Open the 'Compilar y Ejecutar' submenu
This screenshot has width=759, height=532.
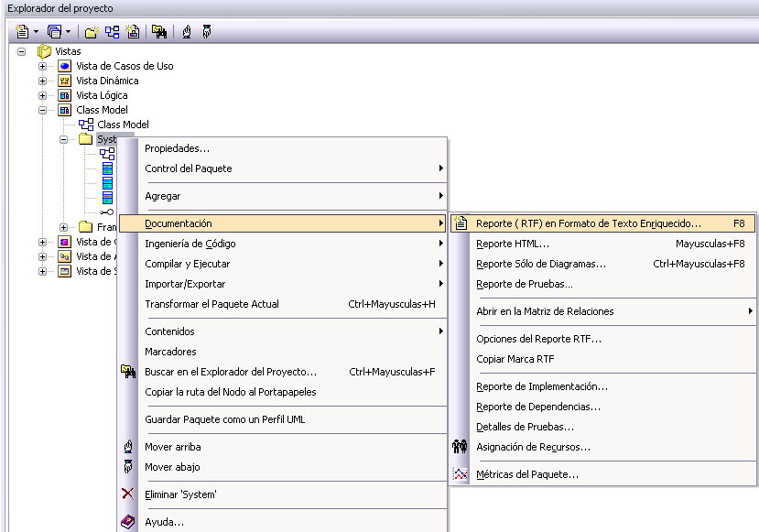[283, 264]
